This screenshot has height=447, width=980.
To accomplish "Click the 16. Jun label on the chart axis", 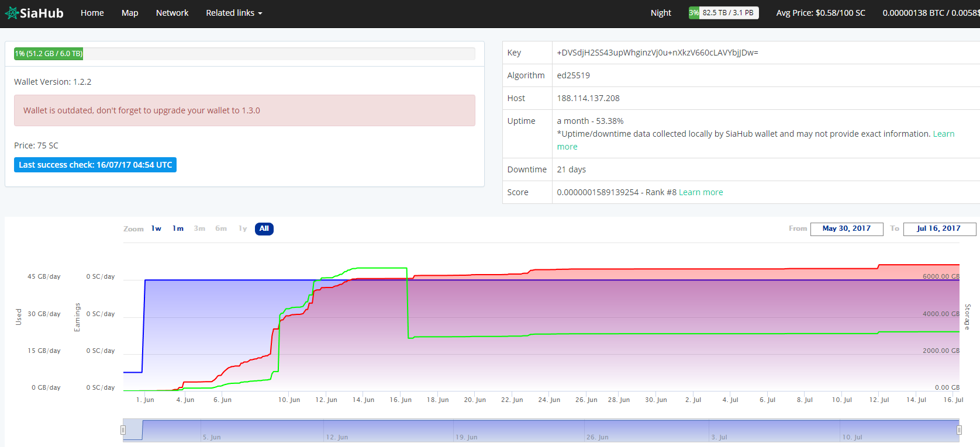I will [x=401, y=400].
